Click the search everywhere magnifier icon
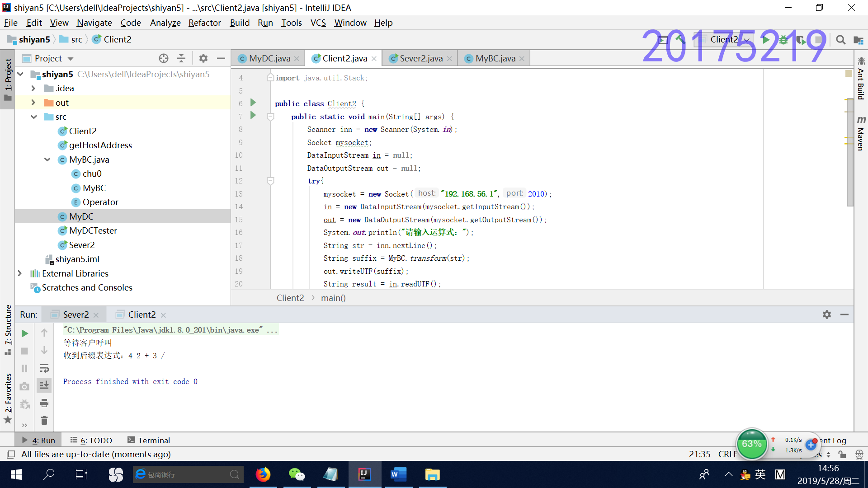 coord(840,40)
